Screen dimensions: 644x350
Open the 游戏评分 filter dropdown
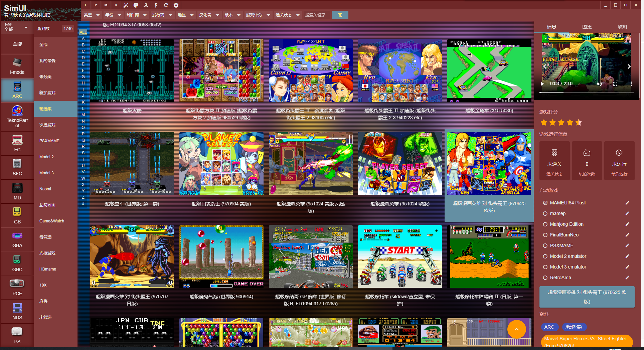point(258,15)
